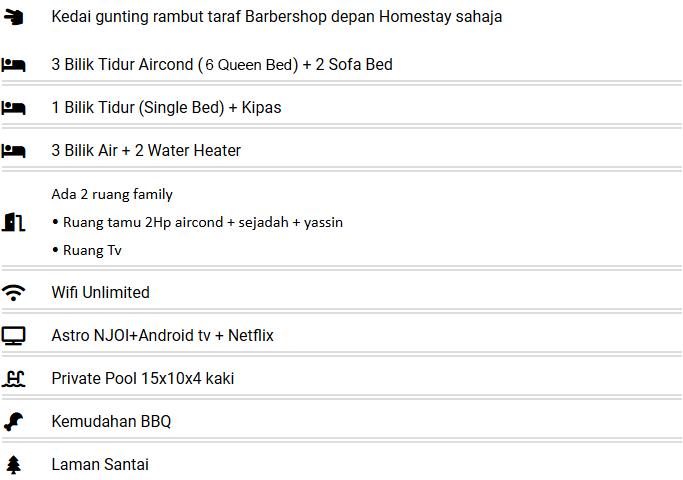Click the pointing hand icon beside Barbershop line
The image size is (683, 480).
click(x=13, y=17)
